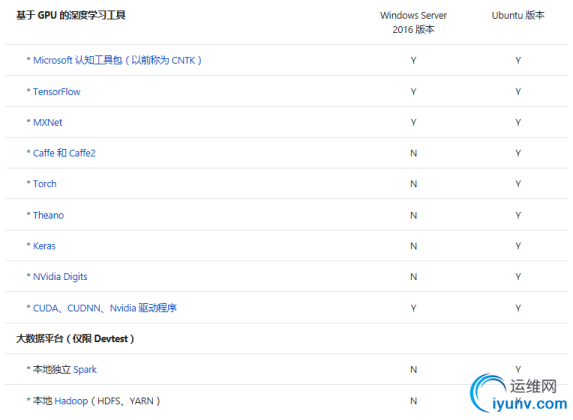Open the Theano link

coord(48,215)
